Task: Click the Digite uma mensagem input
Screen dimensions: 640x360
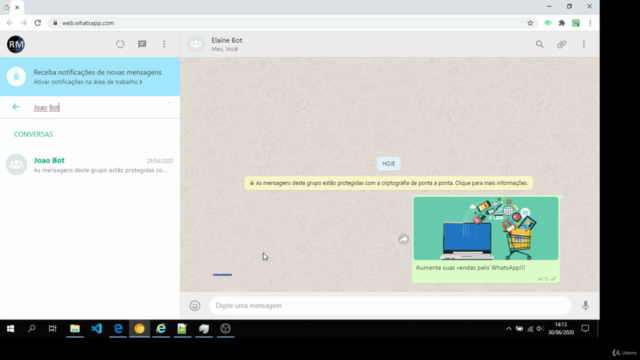Action: (390, 305)
